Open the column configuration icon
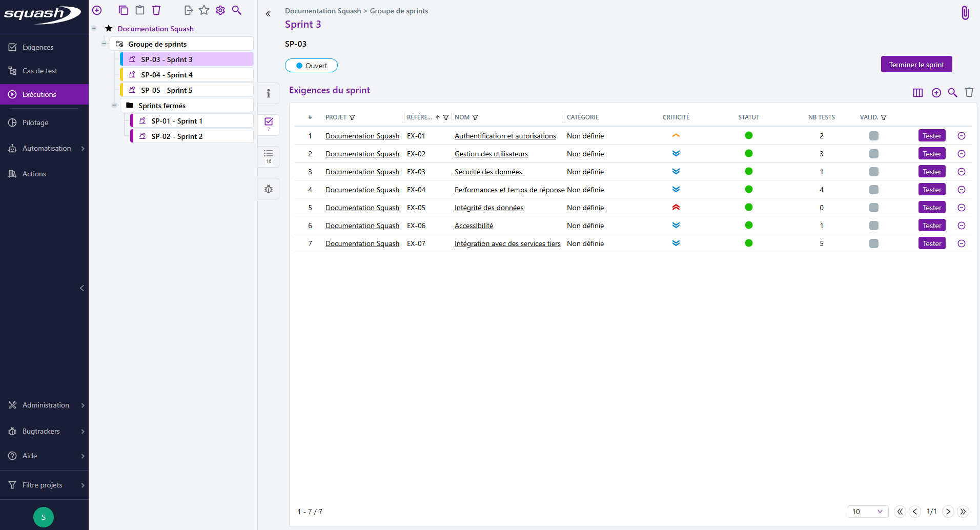The width and height of the screenshot is (980, 530). click(917, 93)
